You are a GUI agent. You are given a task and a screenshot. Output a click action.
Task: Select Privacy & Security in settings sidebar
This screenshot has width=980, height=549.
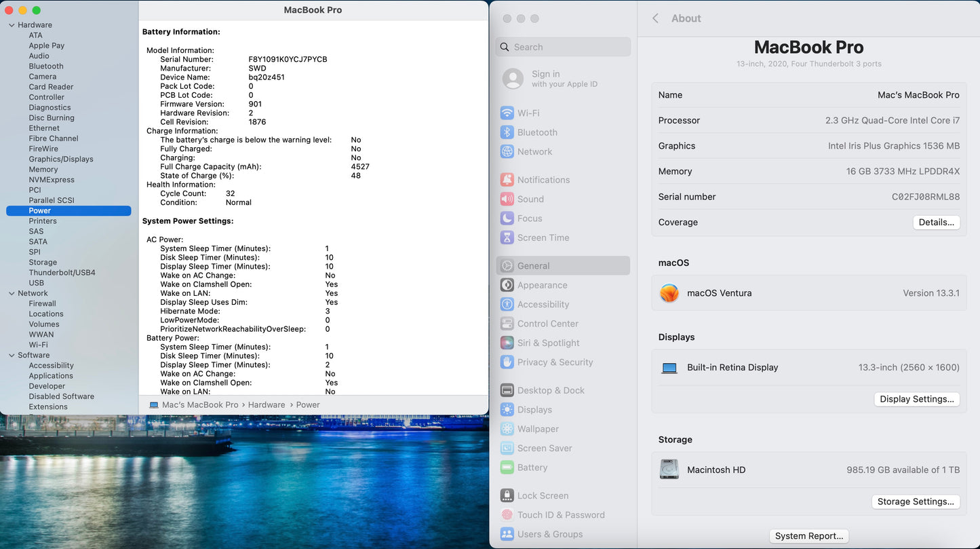coord(555,362)
